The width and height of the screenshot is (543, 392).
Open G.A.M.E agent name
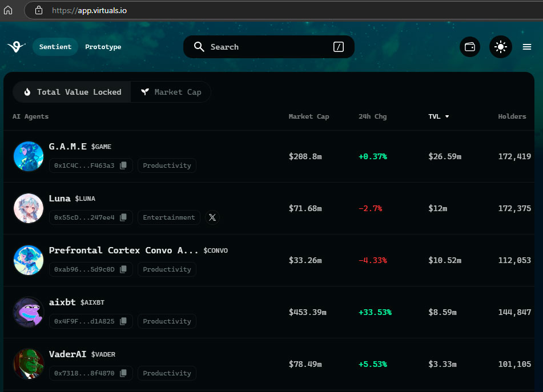(67, 146)
